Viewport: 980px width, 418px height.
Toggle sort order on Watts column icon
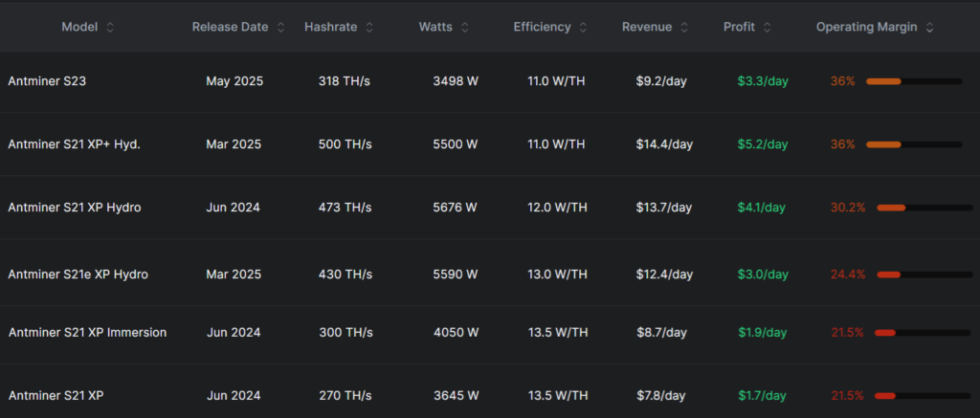pos(466,28)
